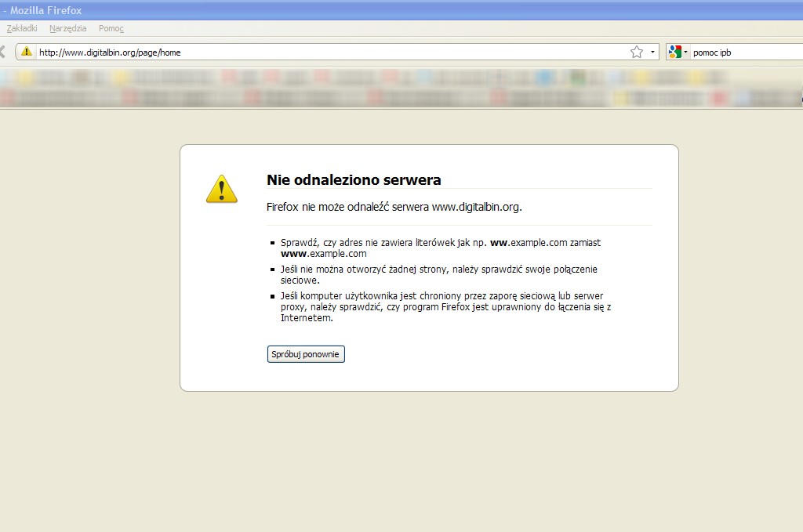803x532 pixels.
Task: Click the Back navigation arrow
Action: click(x=3, y=52)
